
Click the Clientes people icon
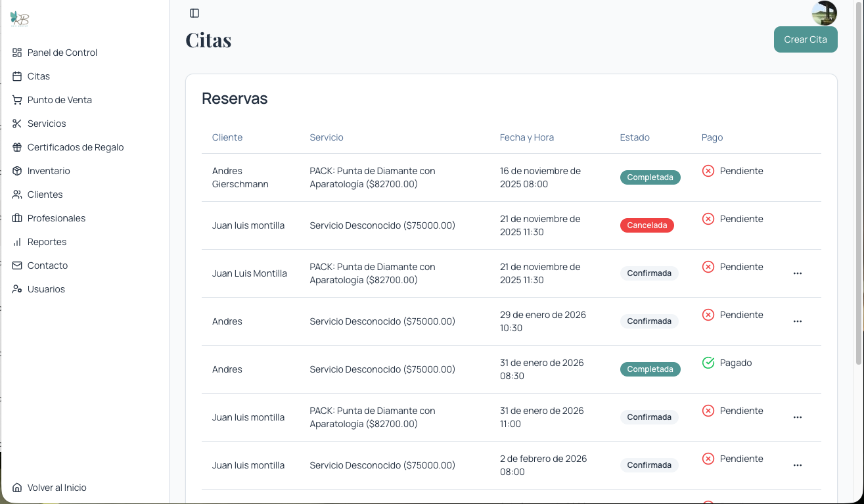(x=17, y=195)
